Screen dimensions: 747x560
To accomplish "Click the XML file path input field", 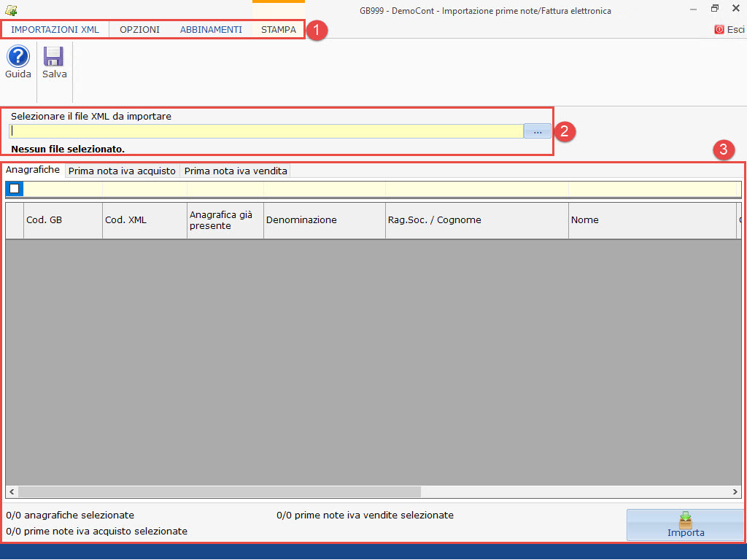I will coord(266,131).
